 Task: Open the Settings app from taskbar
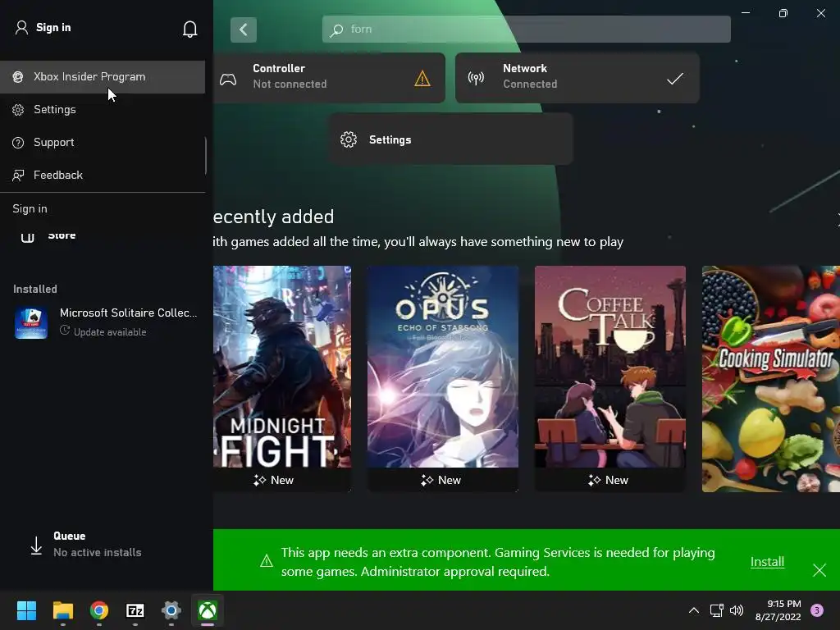coord(171,610)
